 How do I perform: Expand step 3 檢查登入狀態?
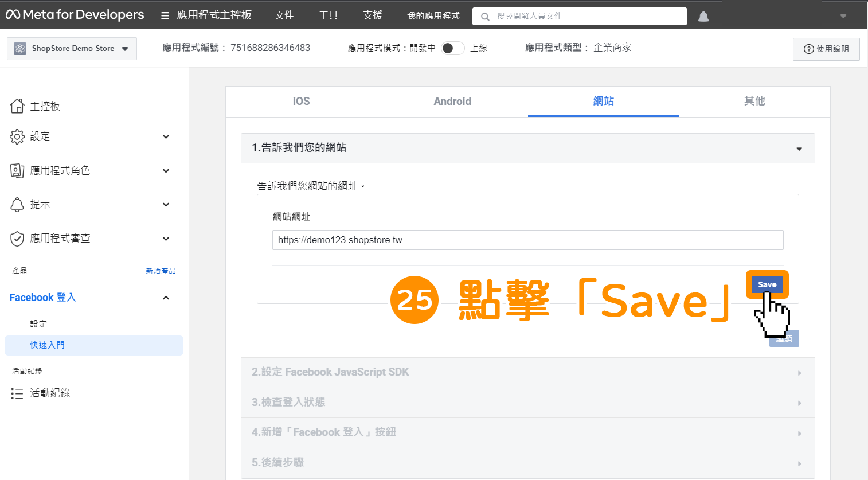(527, 403)
